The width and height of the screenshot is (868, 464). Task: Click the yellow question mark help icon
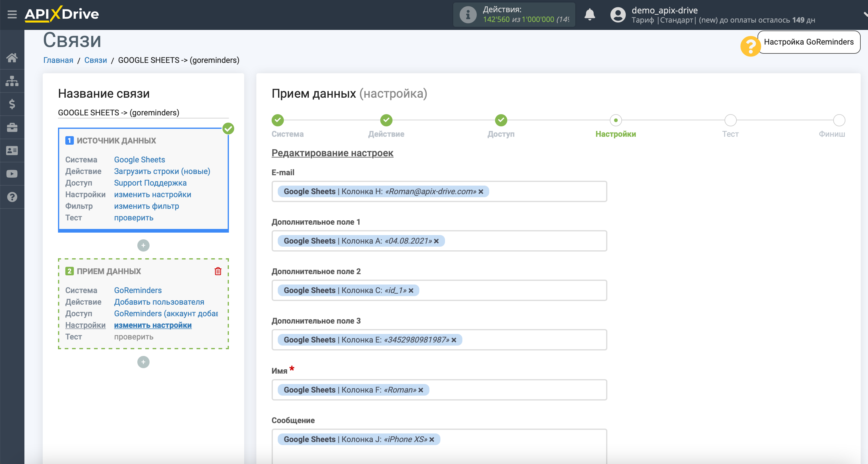click(x=750, y=46)
